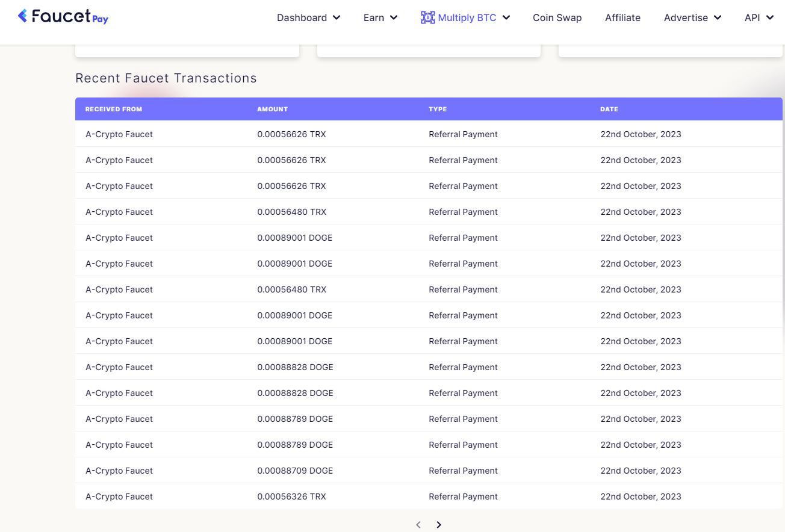Screen dimensions: 785x532
Task: Click the Recent Faucet Transactions heading
Action: coord(166,78)
